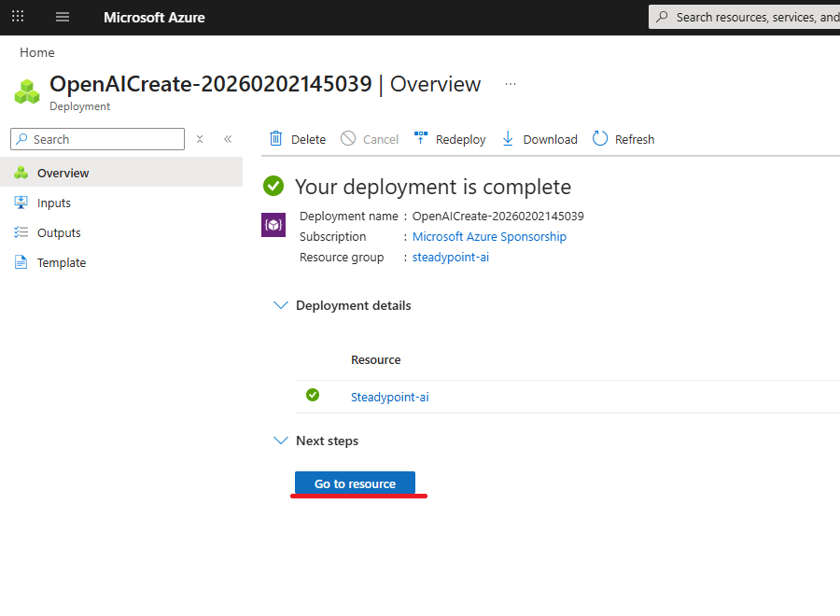This screenshot has height=616, width=840.
Task: Click the Refresh circular arrow icon
Action: (x=600, y=139)
